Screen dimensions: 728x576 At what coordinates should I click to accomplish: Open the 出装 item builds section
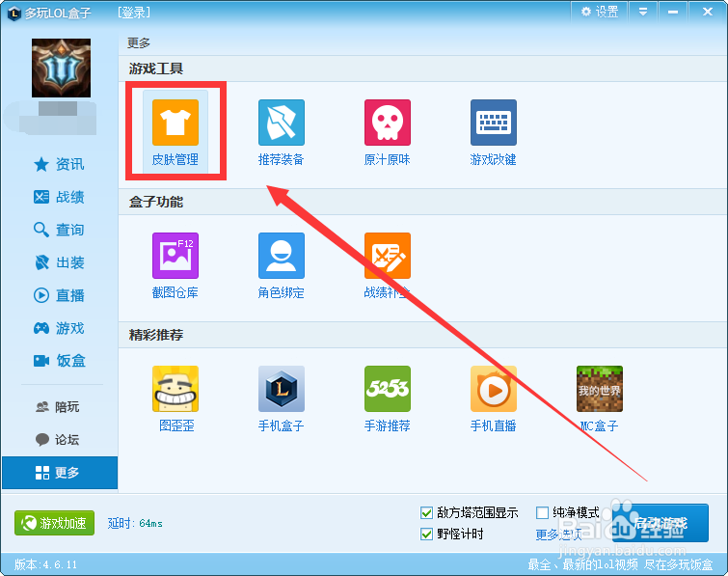coord(60,262)
